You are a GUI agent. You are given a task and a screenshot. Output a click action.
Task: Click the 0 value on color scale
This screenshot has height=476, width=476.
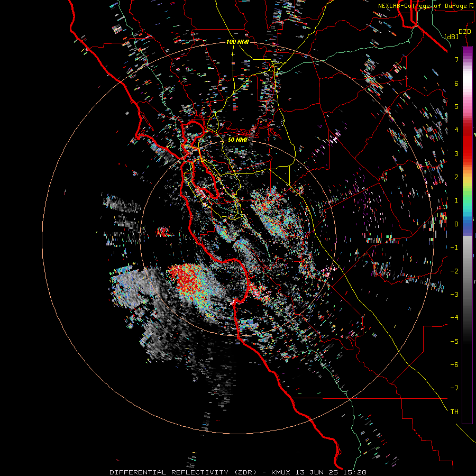[456, 224]
